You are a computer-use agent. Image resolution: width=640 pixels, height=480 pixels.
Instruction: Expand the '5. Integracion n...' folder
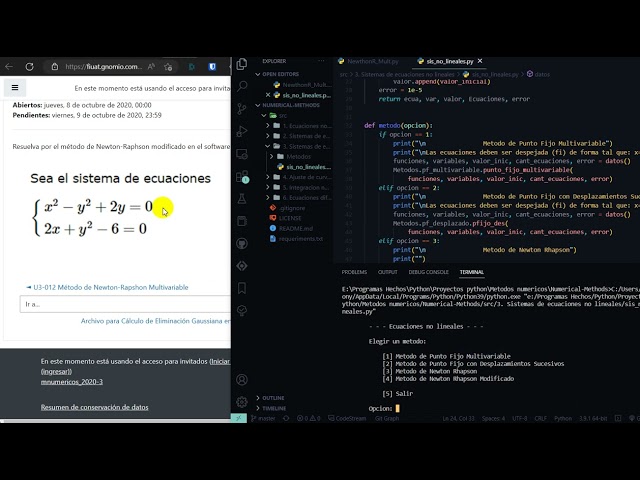268,187
